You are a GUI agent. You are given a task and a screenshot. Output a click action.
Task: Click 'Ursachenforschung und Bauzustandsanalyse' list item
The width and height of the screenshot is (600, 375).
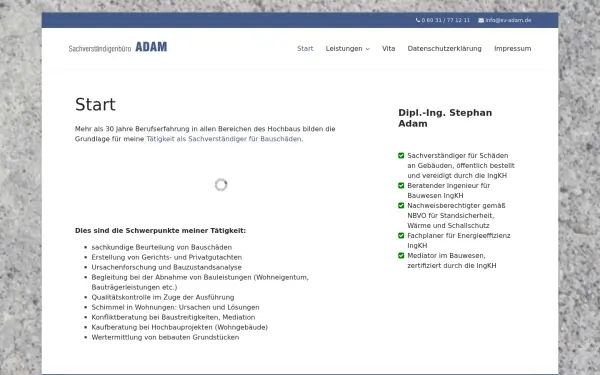166,267
